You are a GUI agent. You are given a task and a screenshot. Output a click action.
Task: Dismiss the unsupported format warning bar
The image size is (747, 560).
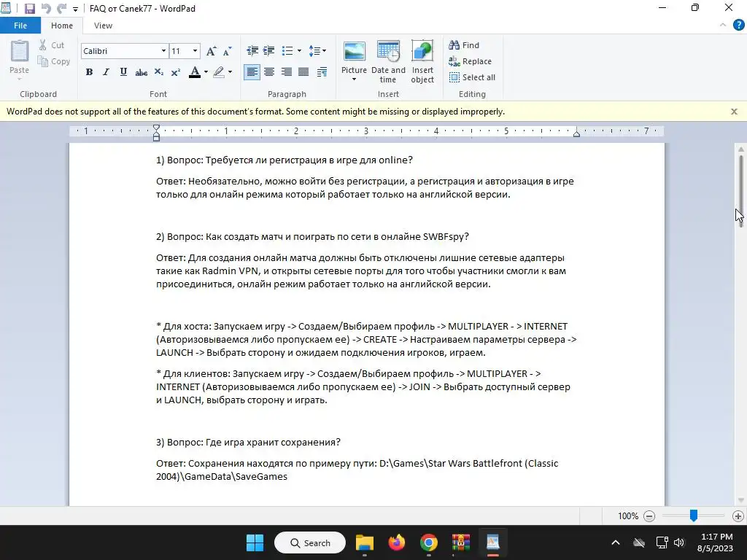click(x=734, y=112)
